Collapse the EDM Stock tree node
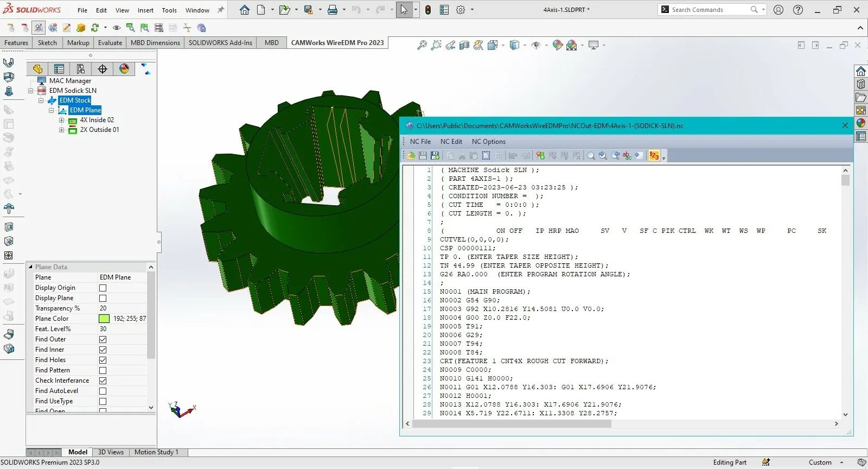The width and height of the screenshot is (868, 469). coord(41,100)
